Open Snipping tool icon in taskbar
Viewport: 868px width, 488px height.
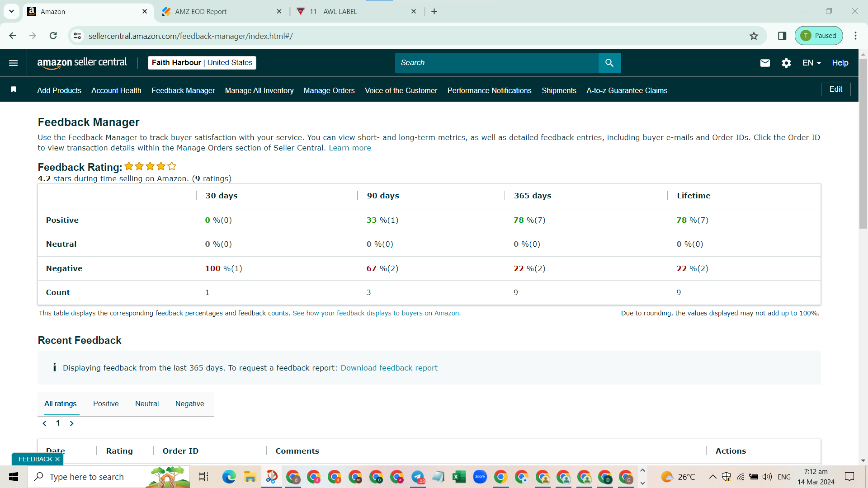click(271, 477)
